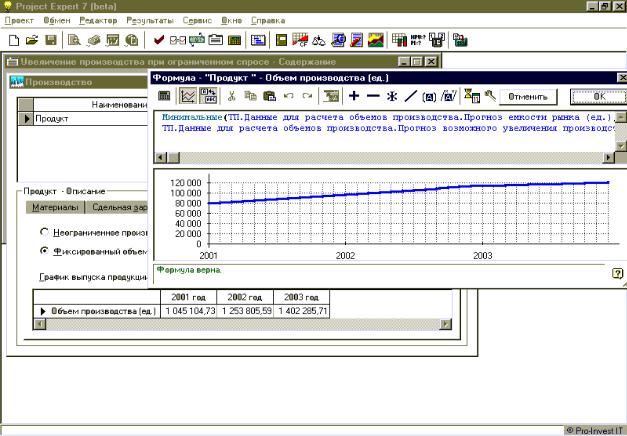Click the 2002 год value 1 253 805,59
The width and height of the screenshot is (627, 436).
pos(245,311)
